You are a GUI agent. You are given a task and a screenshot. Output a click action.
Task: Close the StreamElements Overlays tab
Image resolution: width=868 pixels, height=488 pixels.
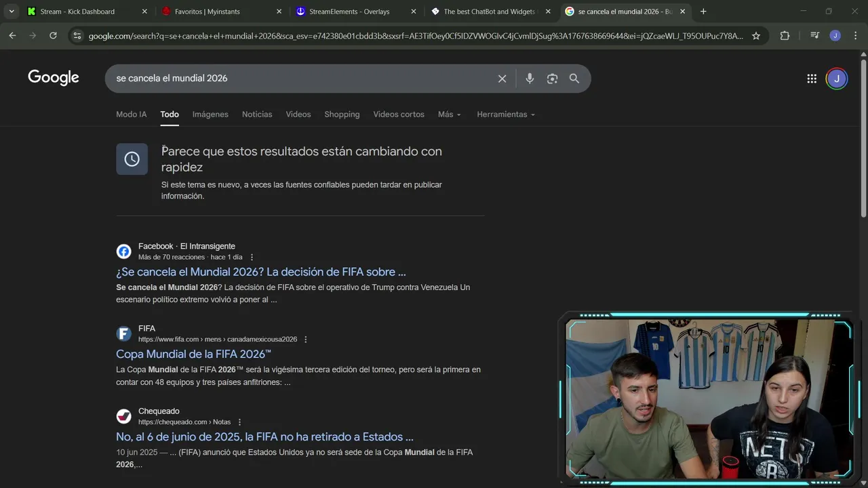414,12
